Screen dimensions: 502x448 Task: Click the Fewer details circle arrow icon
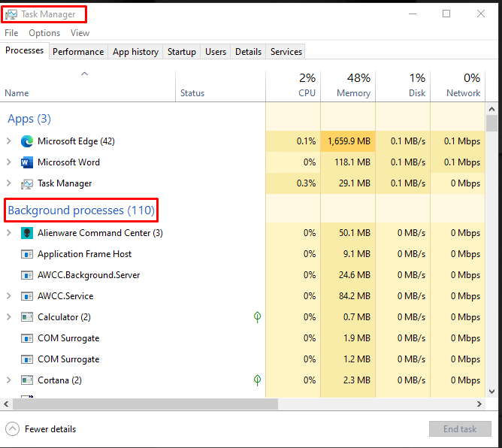coord(12,429)
